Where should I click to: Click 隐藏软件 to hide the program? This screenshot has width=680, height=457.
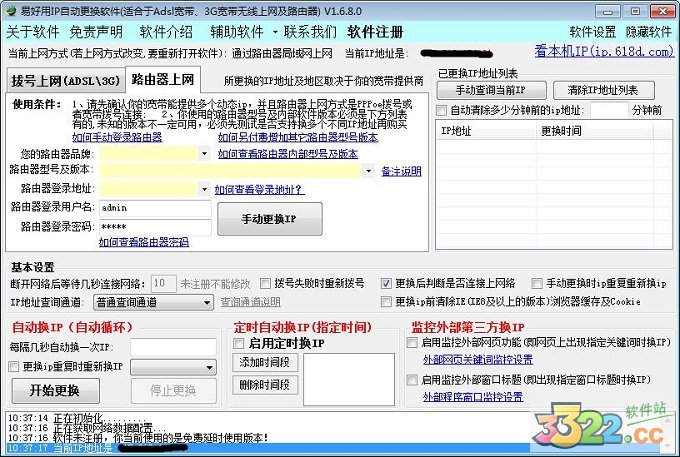[x=648, y=32]
